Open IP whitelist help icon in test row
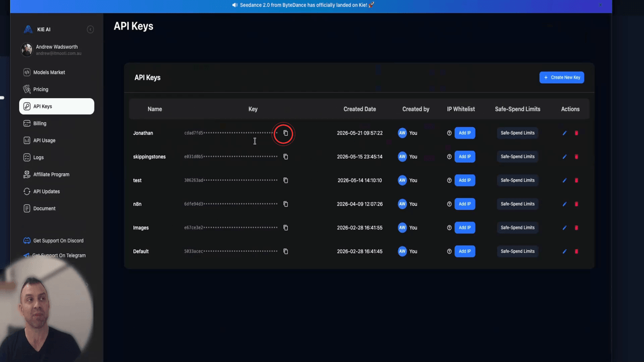 tap(449, 180)
